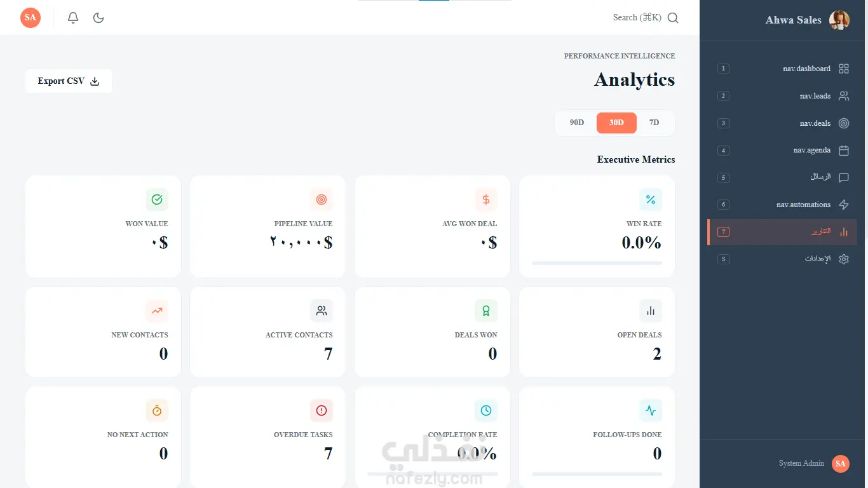Image resolution: width=868 pixels, height=488 pixels.
Task: Click the Active Contacts people icon
Action: pos(322,311)
